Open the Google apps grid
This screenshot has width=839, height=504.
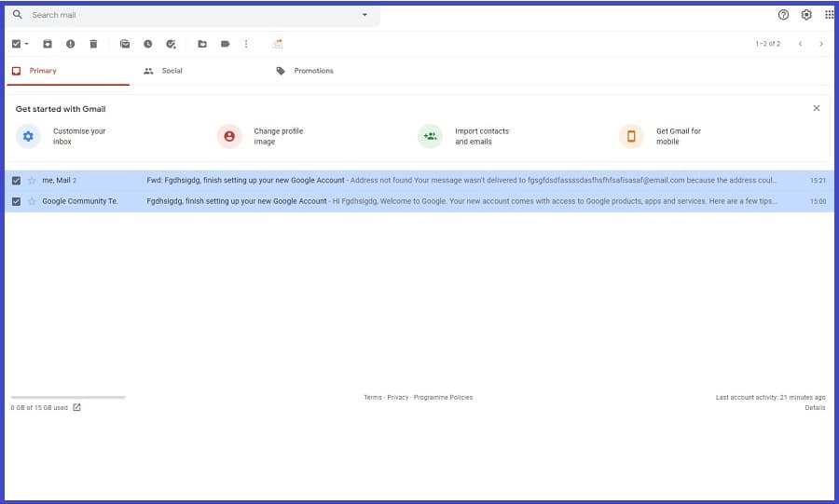point(829,15)
